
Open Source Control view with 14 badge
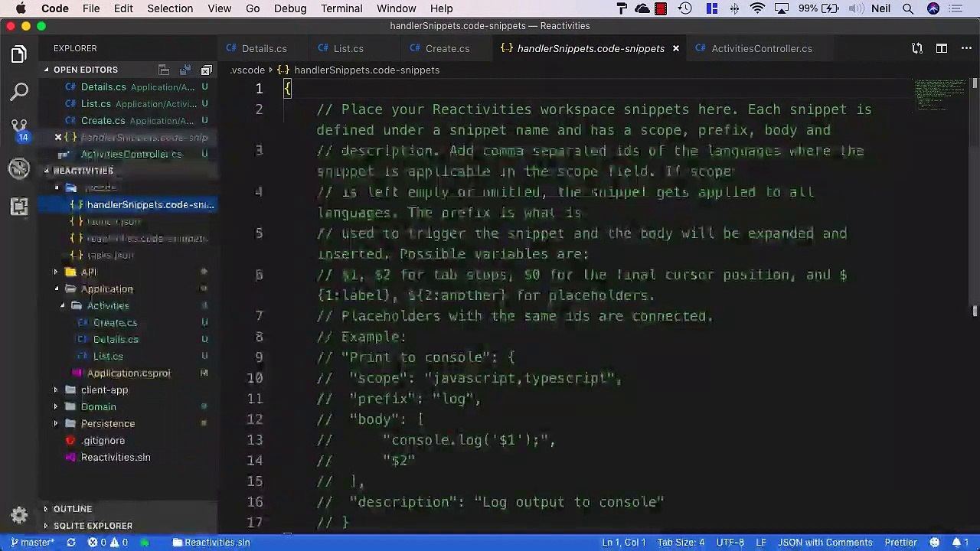click(x=19, y=130)
